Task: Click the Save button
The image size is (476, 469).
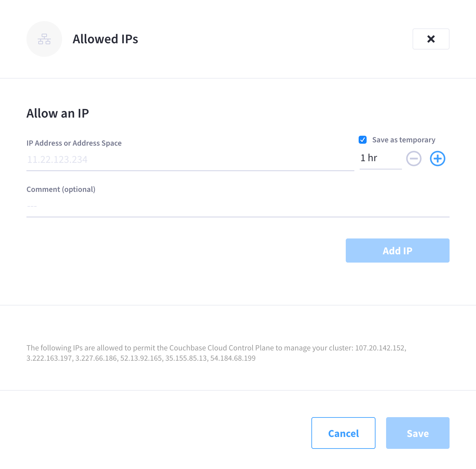Action: [417, 433]
